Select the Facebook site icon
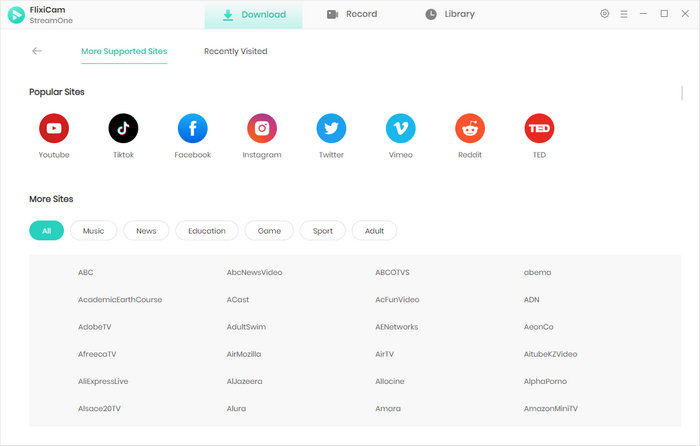The image size is (700, 446). (192, 128)
